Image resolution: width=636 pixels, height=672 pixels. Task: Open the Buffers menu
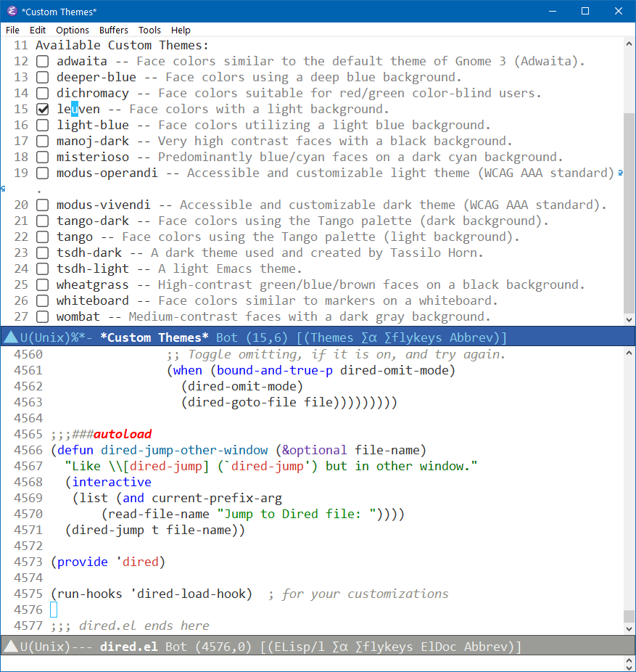click(114, 30)
